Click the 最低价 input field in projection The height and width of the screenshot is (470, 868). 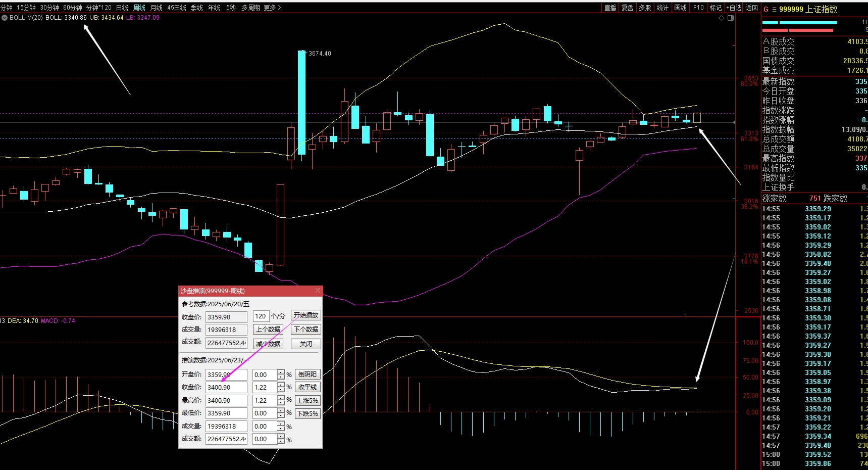pyautogui.click(x=226, y=413)
